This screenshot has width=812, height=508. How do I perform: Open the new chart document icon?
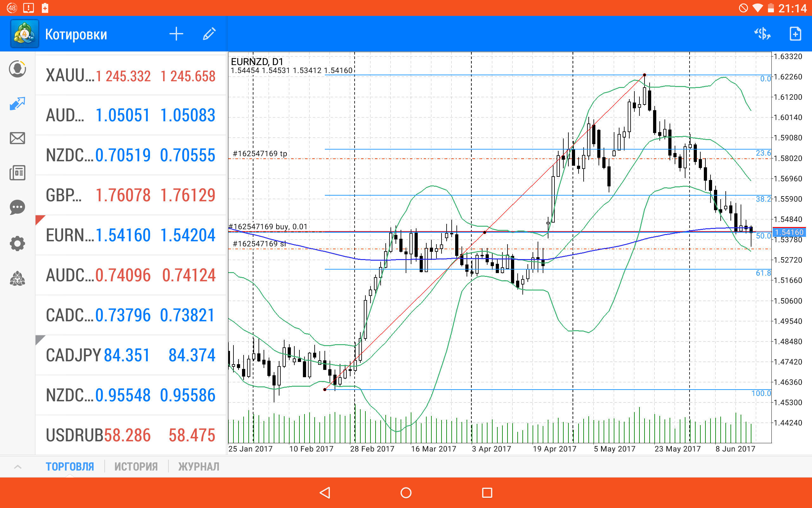(x=795, y=34)
